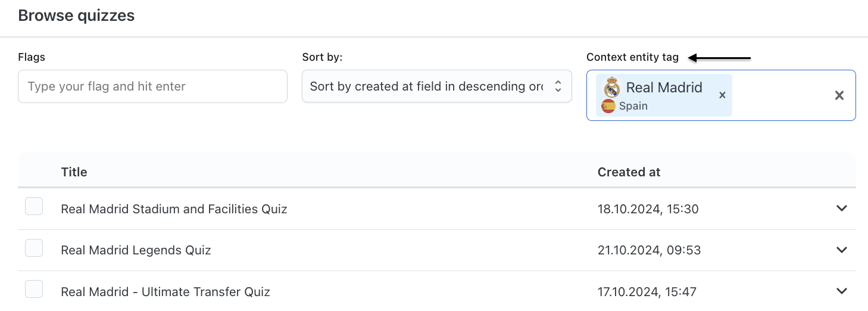868x311 pixels.
Task: Remove the Real Madrid entity tag
Action: coord(722,95)
